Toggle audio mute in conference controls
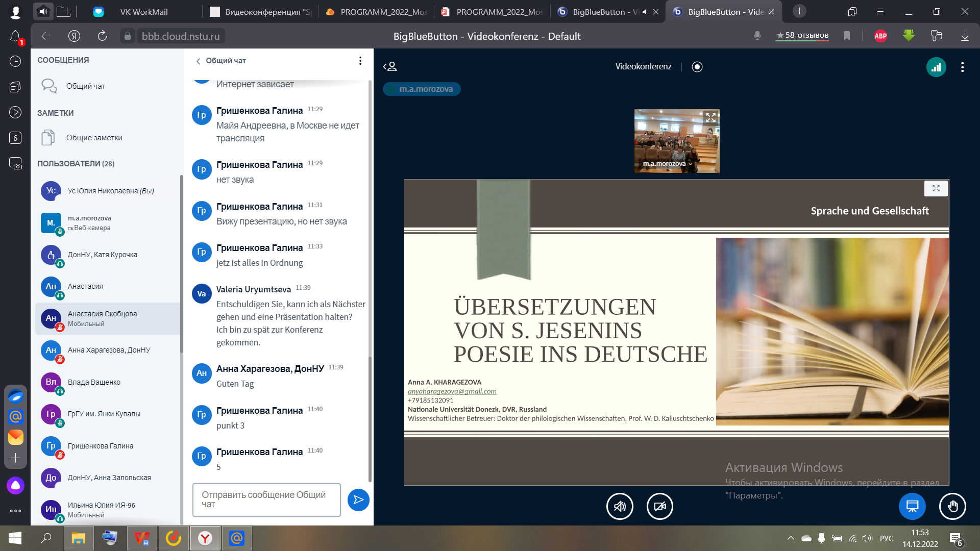 point(620,506)
